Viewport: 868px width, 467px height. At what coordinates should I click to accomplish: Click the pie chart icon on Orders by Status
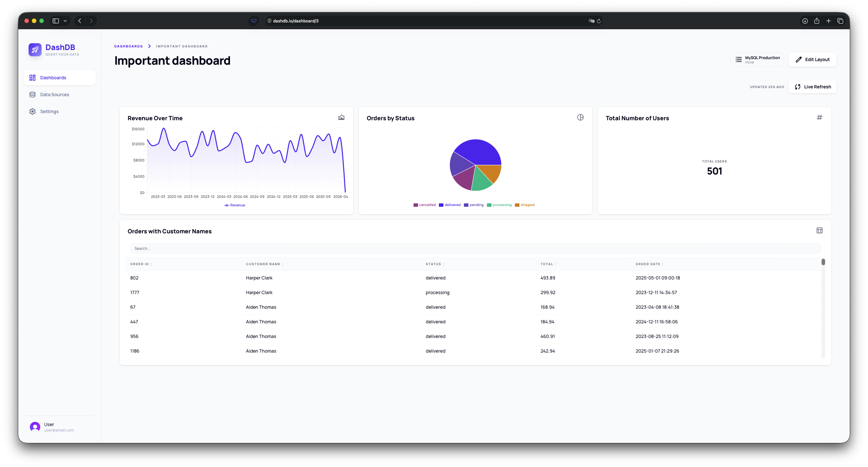pyautogui.click(x=580, y=117)
